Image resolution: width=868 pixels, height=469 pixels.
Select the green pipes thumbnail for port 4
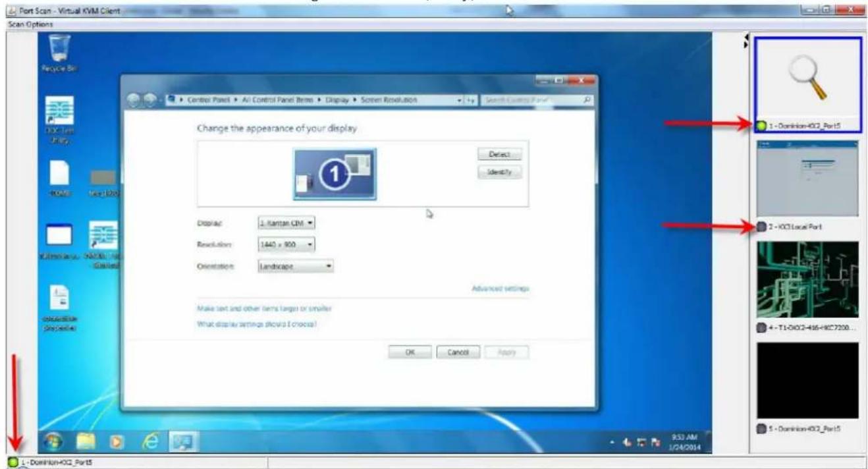point(807,280)
